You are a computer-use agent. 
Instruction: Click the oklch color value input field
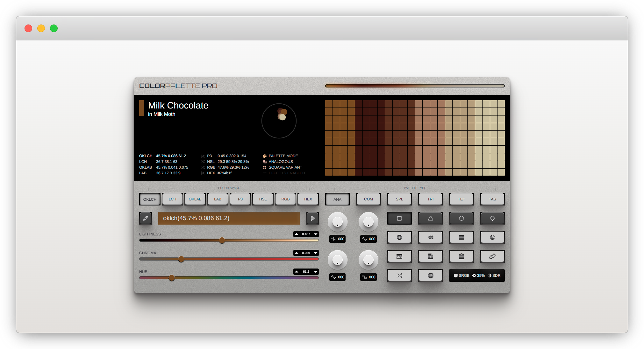click(x=229, y=218)
